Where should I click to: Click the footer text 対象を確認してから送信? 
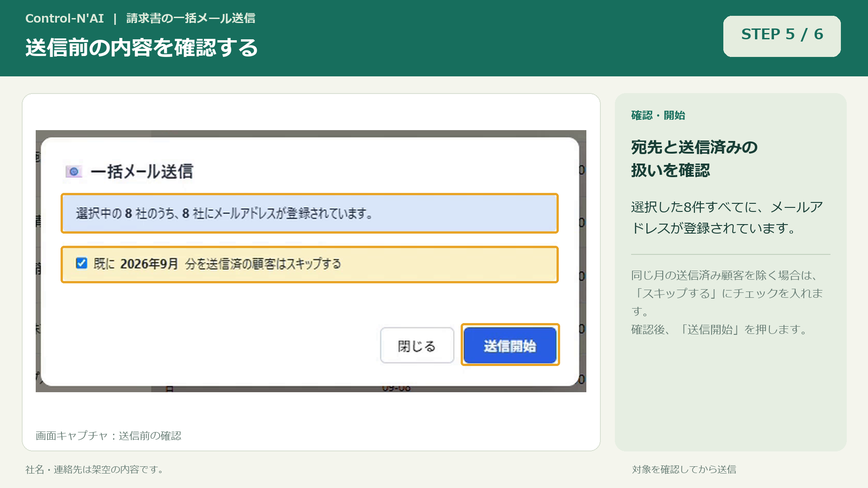pyautogui.click(x=684, y=469)
